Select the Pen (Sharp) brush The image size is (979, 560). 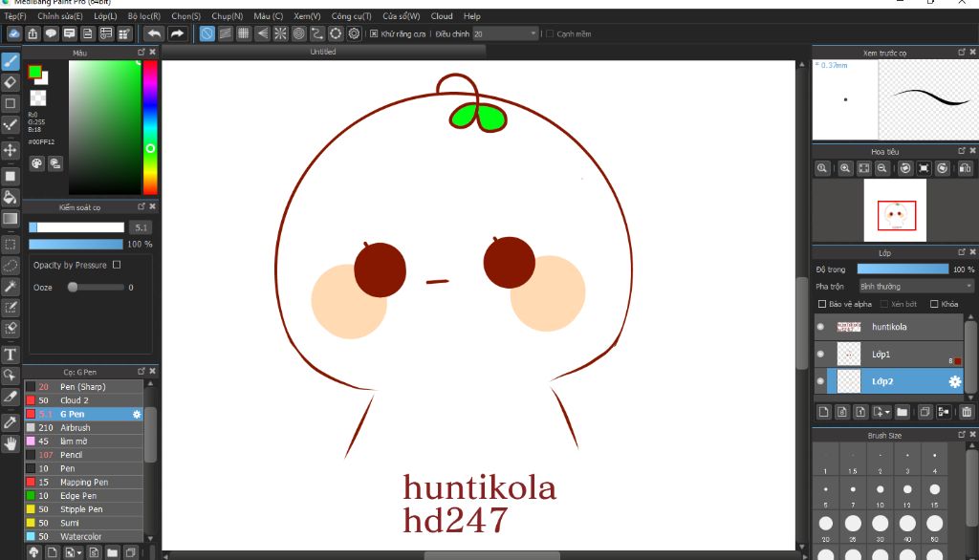[84, 386]
